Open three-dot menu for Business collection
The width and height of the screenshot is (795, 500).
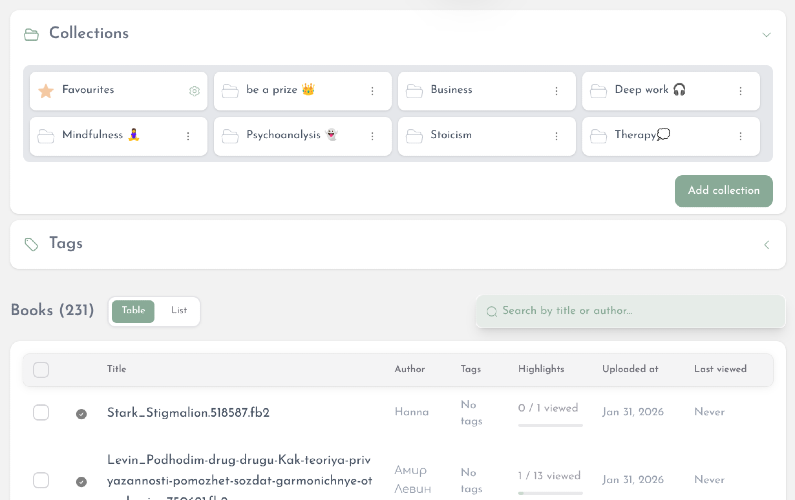(x=556, y=91)
